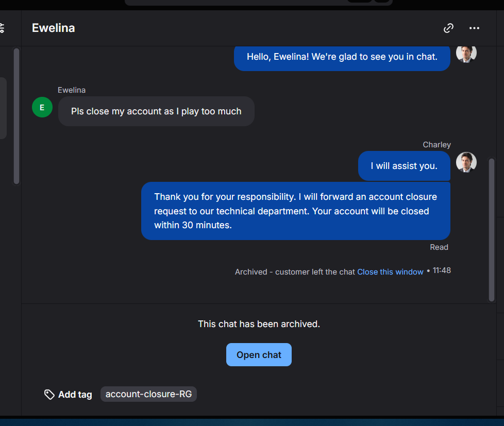Click the "I will assist you." message
Image resolution: width=504 pixels, height=426 pixels.
pos(404,166)
